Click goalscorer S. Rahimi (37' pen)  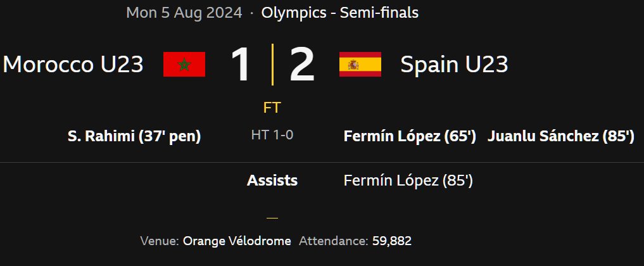(134, 136)
